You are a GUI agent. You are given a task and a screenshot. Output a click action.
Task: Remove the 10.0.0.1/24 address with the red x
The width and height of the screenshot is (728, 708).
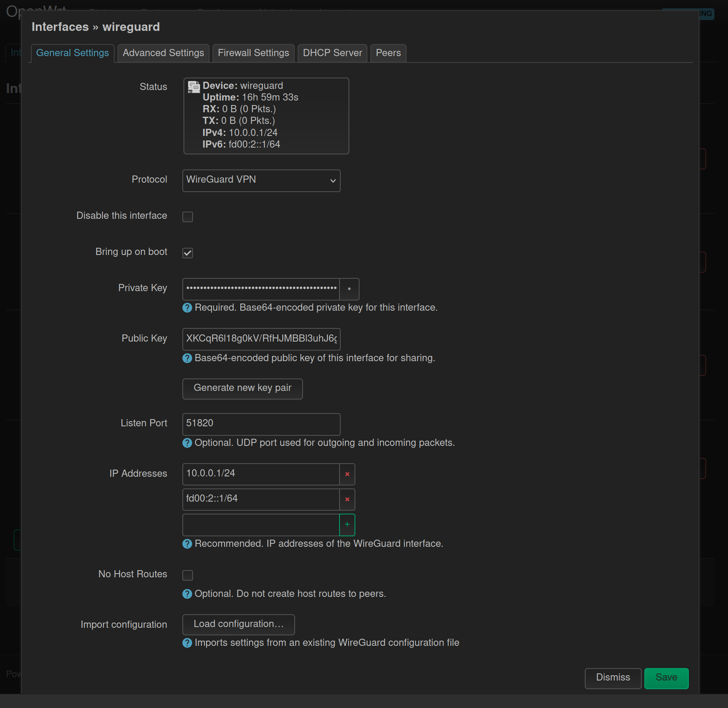point(347,474)
